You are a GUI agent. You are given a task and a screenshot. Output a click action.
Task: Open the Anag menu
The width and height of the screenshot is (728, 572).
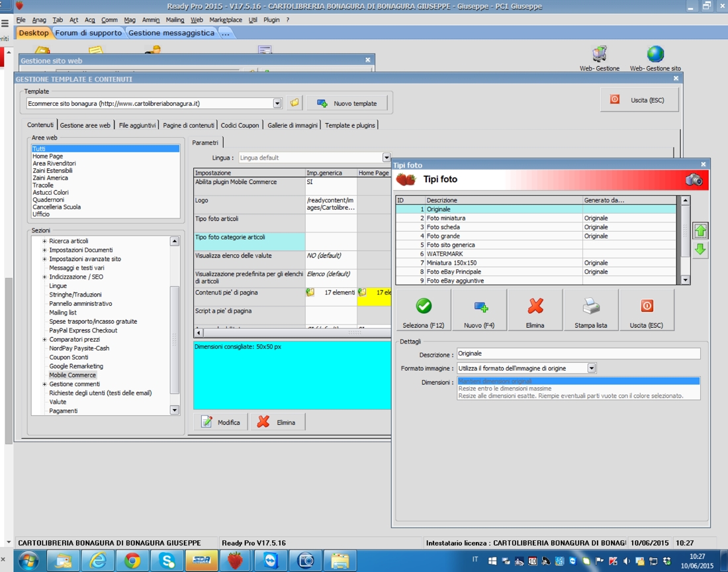tap(39, 20)
